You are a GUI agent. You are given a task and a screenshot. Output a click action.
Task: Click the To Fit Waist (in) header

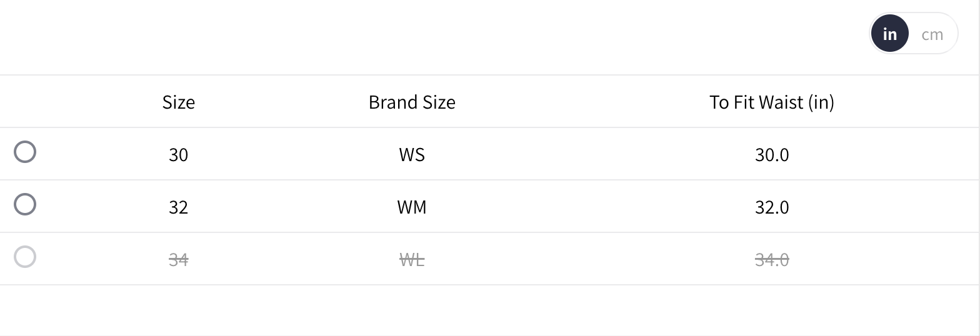[x=771, y=102]
